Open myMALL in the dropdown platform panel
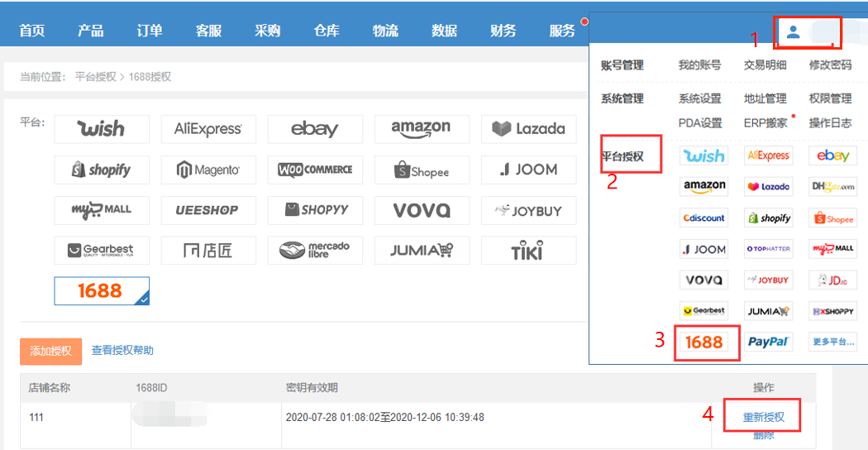The height and width of the screenshot is (450, 868). (x=832, y=249)
